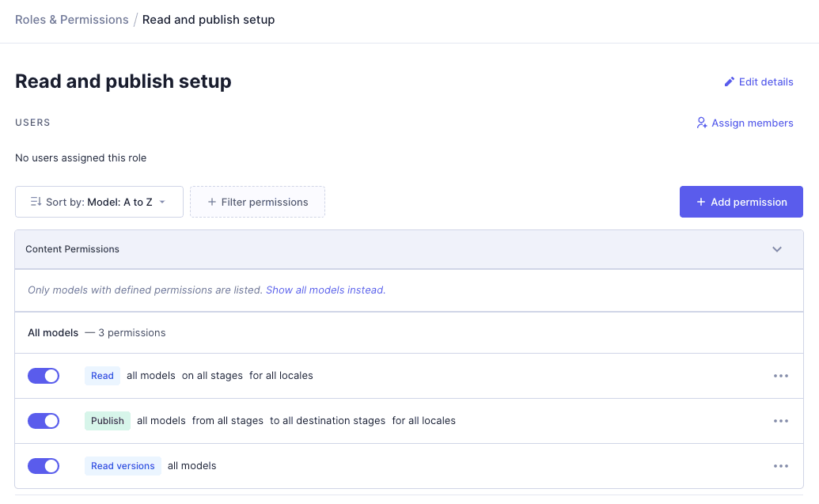Disable the Read all models permission toggle
The height and width of the screenshot is (504, 819).
point(44,376)
